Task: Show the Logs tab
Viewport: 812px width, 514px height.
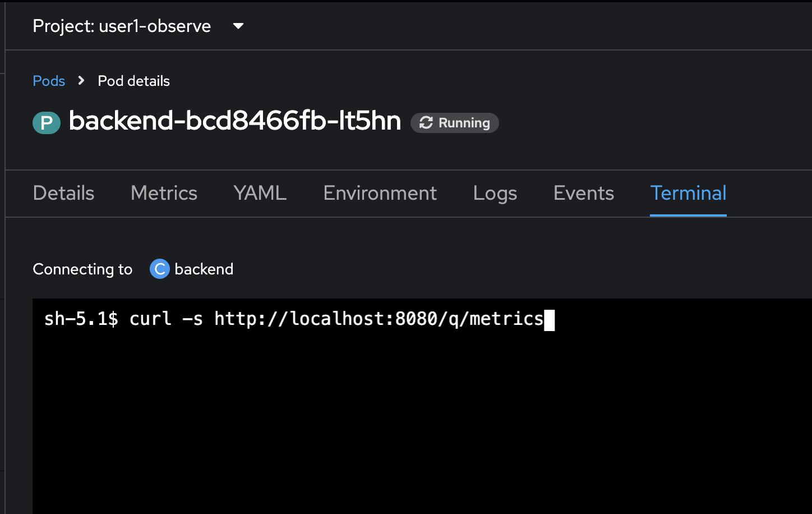Action: click(x=495, y=193)
